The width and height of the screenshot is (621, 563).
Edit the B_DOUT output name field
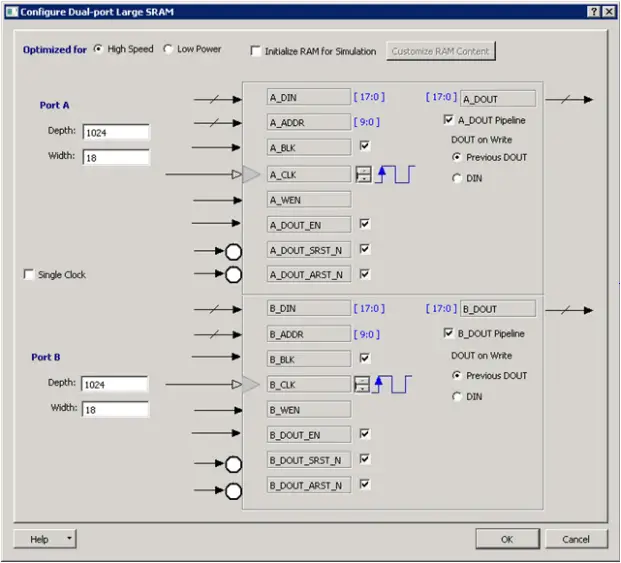pos(498,309)
